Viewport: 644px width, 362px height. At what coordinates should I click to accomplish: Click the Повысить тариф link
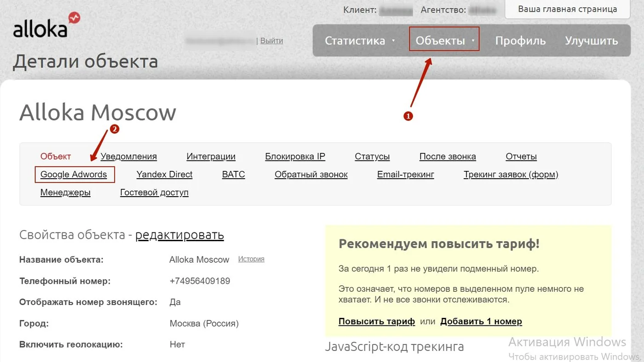tap(377, 322)
